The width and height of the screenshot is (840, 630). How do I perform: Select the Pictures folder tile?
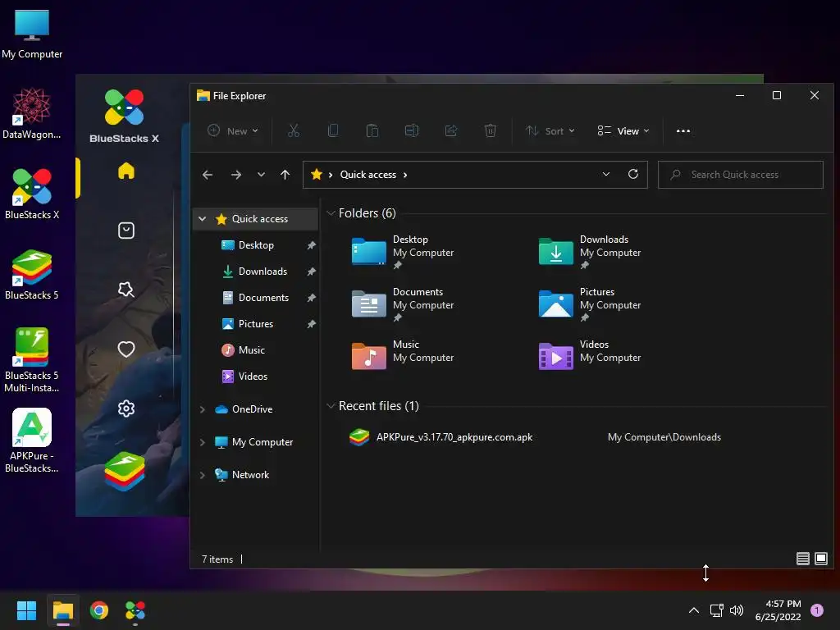(x=591, y=304)
